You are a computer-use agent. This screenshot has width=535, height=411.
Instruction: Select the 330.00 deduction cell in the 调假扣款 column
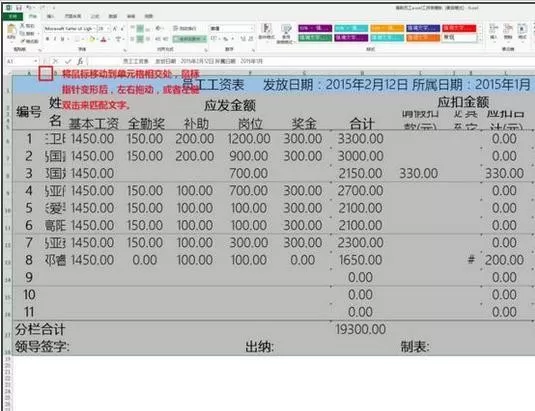tap(418, 174)
